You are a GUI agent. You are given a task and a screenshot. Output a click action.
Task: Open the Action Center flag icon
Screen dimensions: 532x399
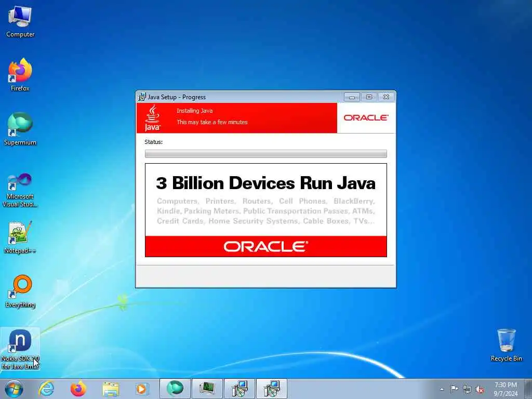[x=454, y=389]
